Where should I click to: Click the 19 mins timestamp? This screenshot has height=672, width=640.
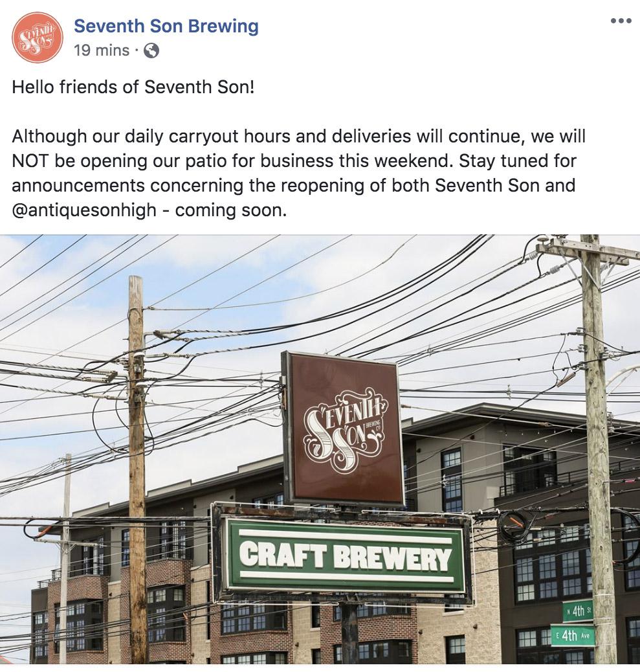tap(102, 50)
